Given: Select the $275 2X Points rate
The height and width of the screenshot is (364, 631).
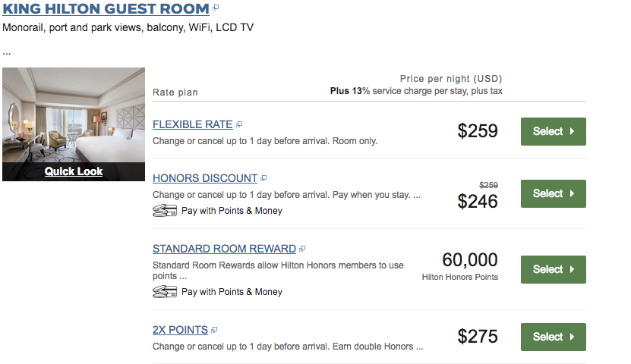Looking at the screenshot, I should tap(553, 337).
